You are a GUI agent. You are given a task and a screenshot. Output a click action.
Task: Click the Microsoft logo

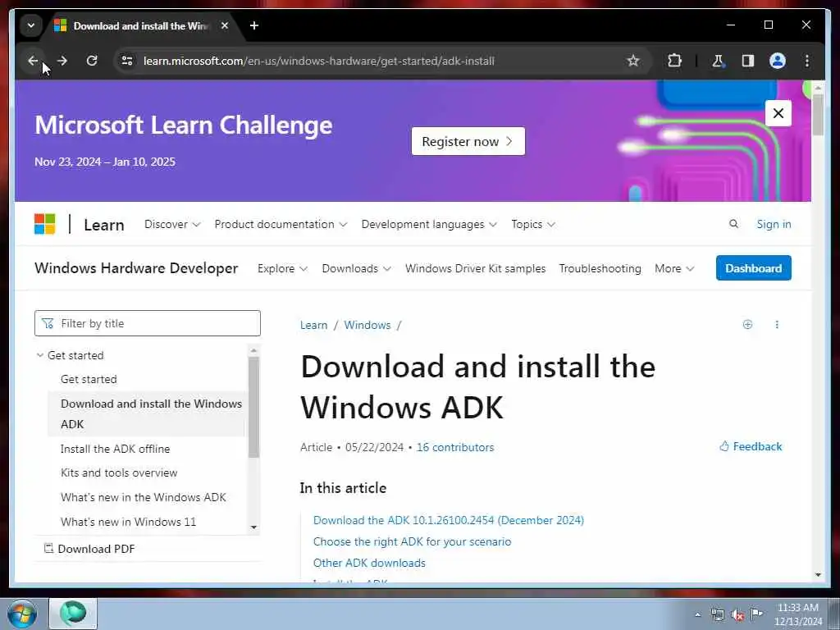pos(45,224)
